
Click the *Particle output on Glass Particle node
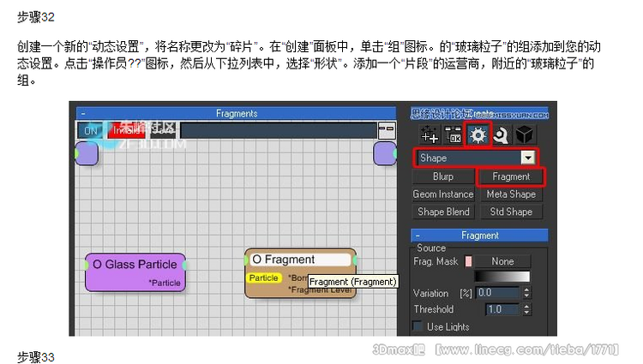(165, 283)
